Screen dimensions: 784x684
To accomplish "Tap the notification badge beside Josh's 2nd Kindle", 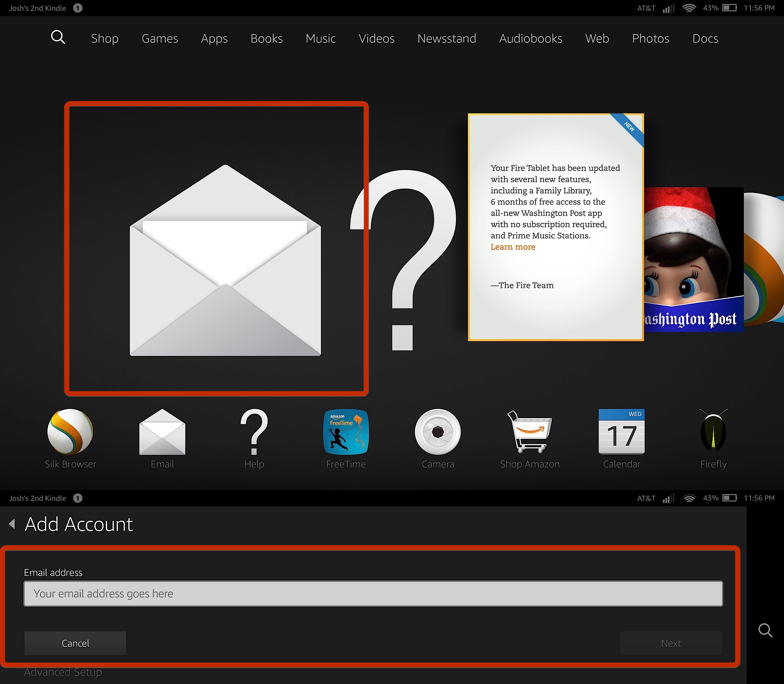I will click(78, 8).
